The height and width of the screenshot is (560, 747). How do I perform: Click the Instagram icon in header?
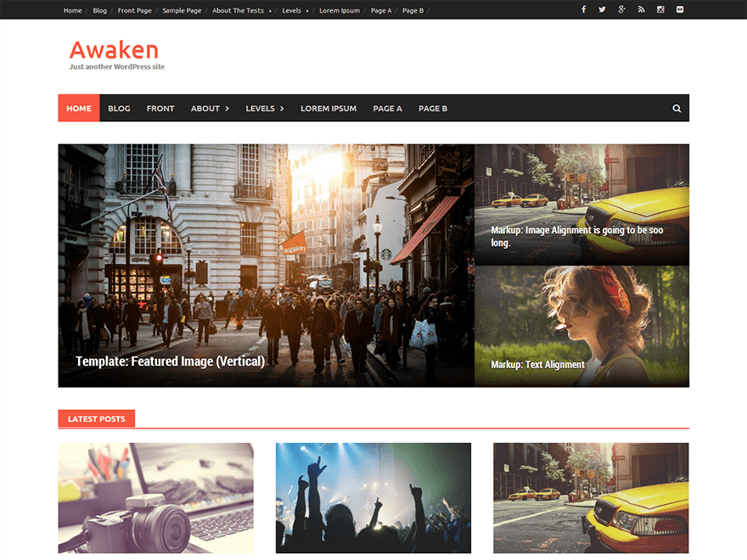click(660, 9)
